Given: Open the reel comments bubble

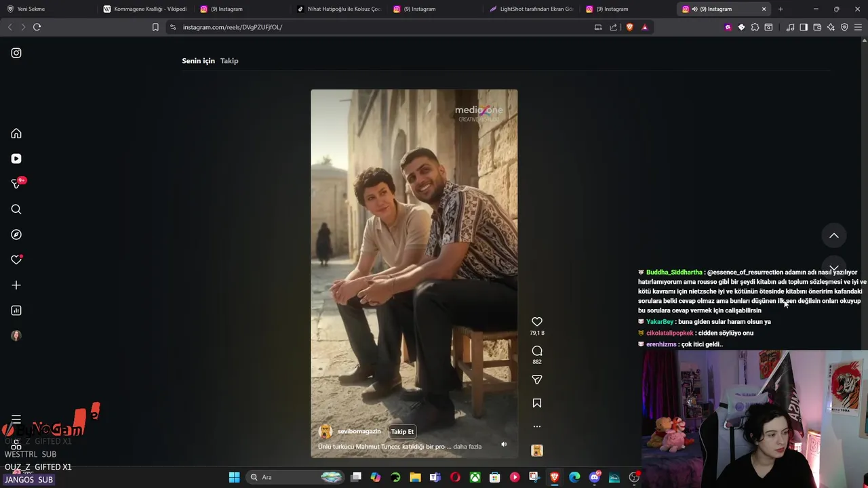Looking at the screenshot, I should 537,351.
